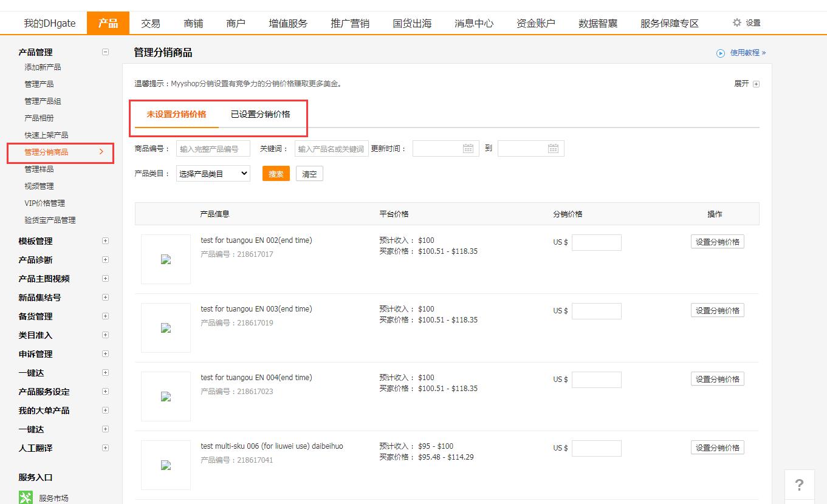The image size is (827, 504).
Task: Click the 搜索 button
Action: point(276,173)
